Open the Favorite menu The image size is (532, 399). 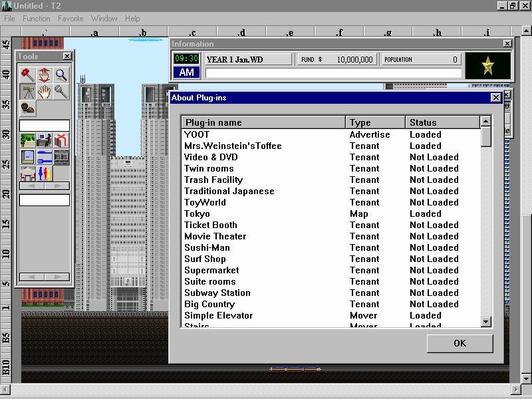(70, 18)
